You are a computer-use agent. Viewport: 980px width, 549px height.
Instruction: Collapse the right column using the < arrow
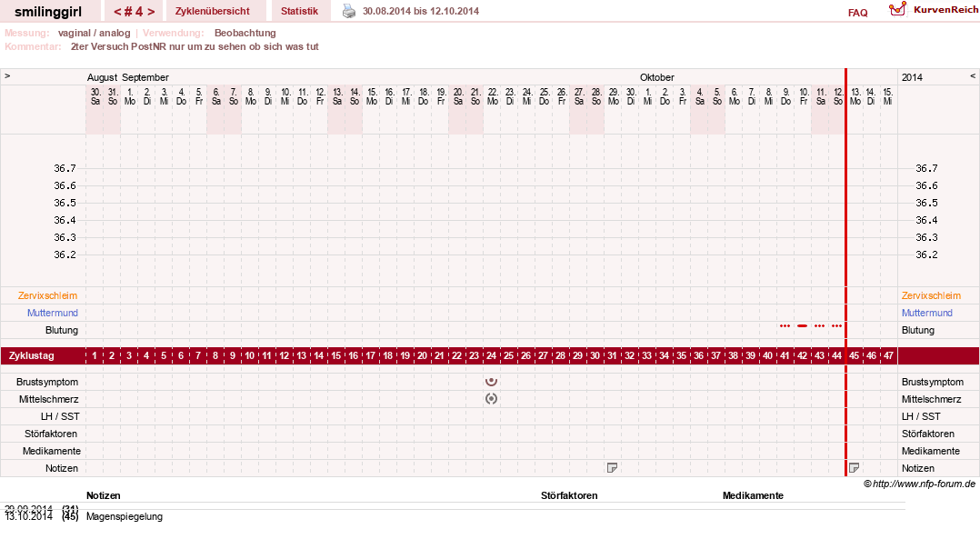(973, 75)
